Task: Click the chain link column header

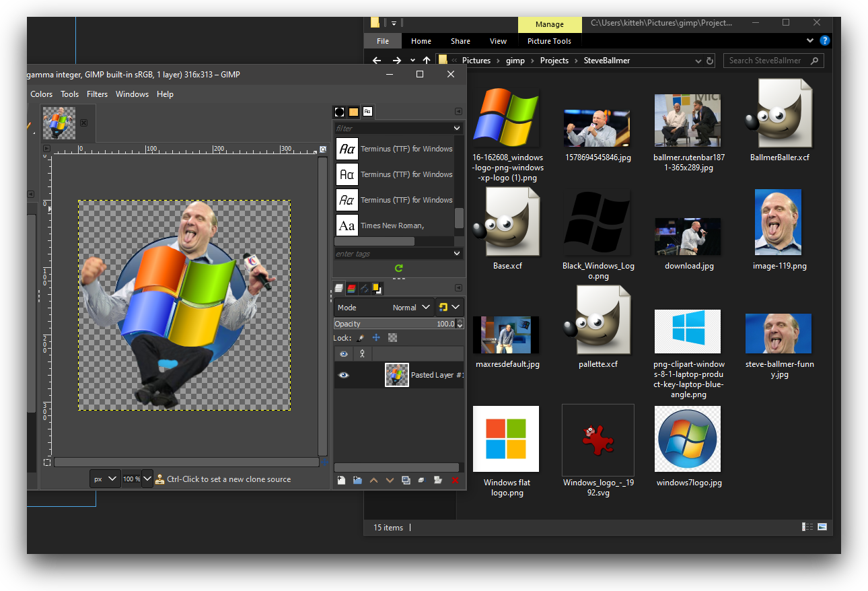Action: [x=363, y=353]
